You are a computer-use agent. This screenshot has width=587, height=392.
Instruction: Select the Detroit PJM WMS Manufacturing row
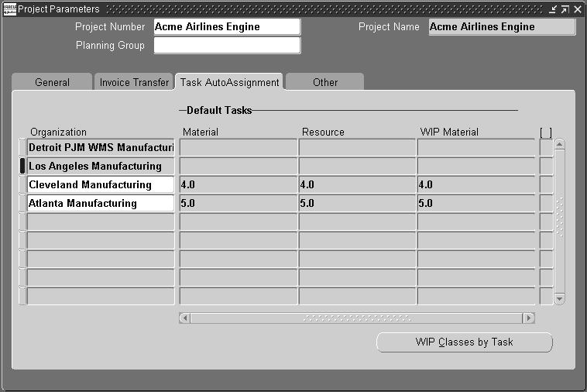coord(101,147)
